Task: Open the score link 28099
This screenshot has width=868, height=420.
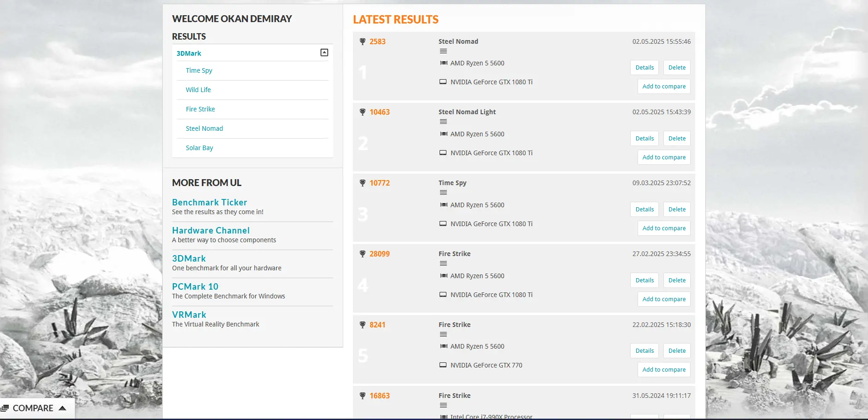Action: pyautogui.click(x=380, y=254)
